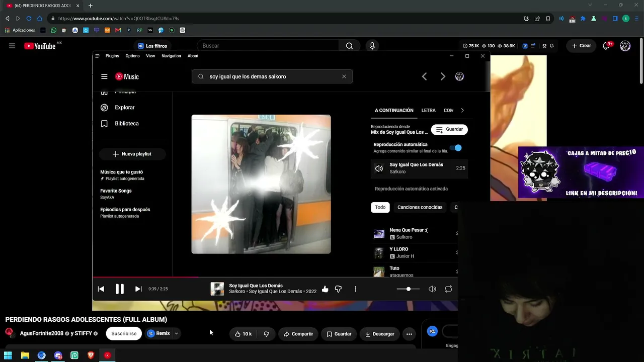Viewport: 644px width, 362px height.
Task: Open Los filtros chip on YouTube
Action: 152,46
